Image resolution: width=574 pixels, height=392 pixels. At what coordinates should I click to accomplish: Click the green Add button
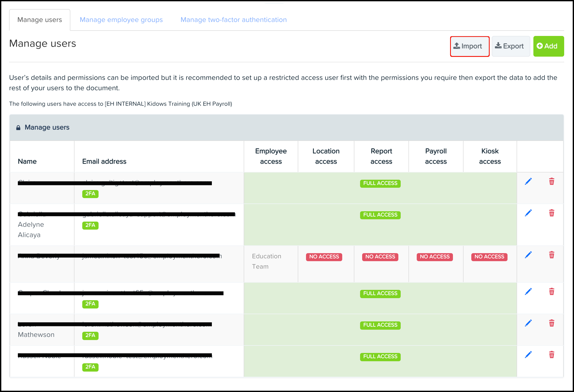pos(548,46)
